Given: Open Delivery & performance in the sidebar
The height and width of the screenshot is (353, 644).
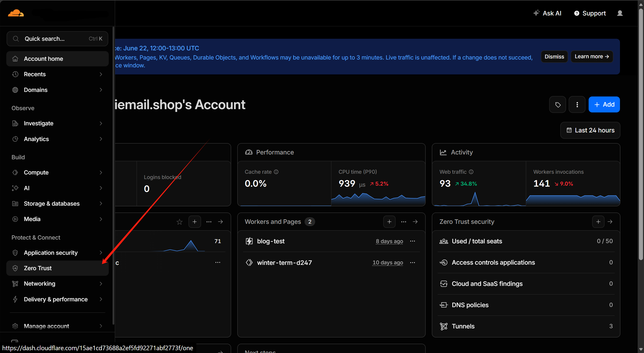Looking at the screenshot, I should [x=57, y=299].
